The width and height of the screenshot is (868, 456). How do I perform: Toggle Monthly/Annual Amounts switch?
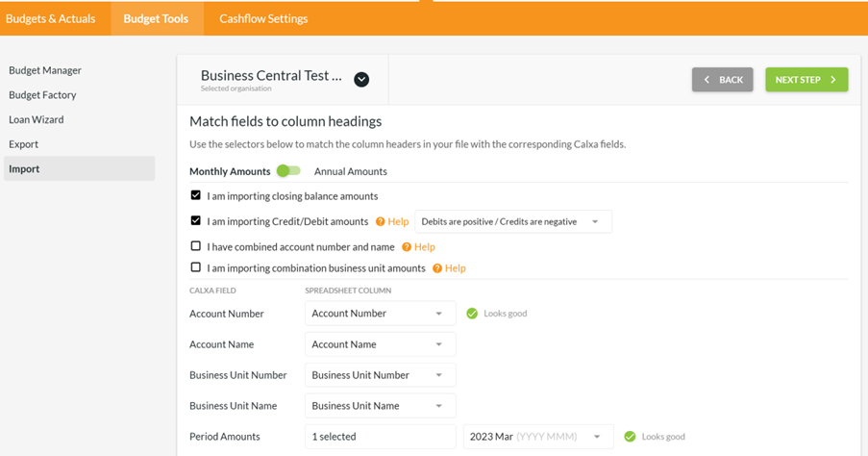click(288, 171)
